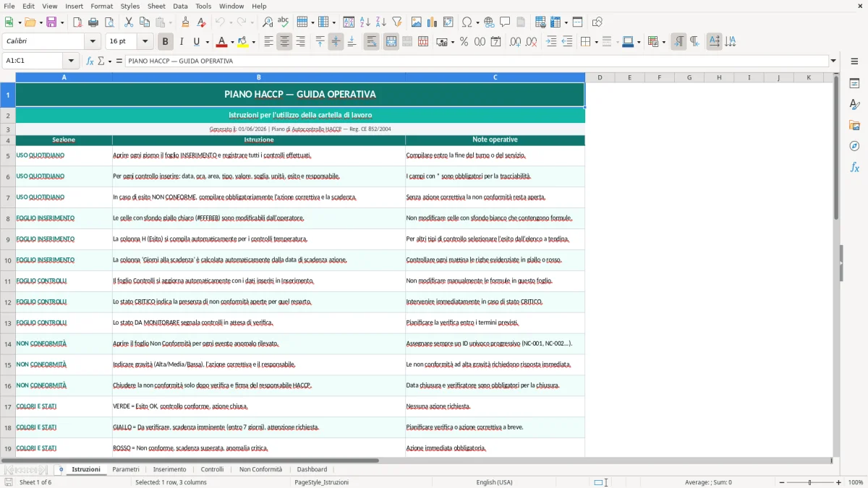Insert Hyperlink globe icon
The height and width of the screenshot is (488, 868).
point(489,22)
